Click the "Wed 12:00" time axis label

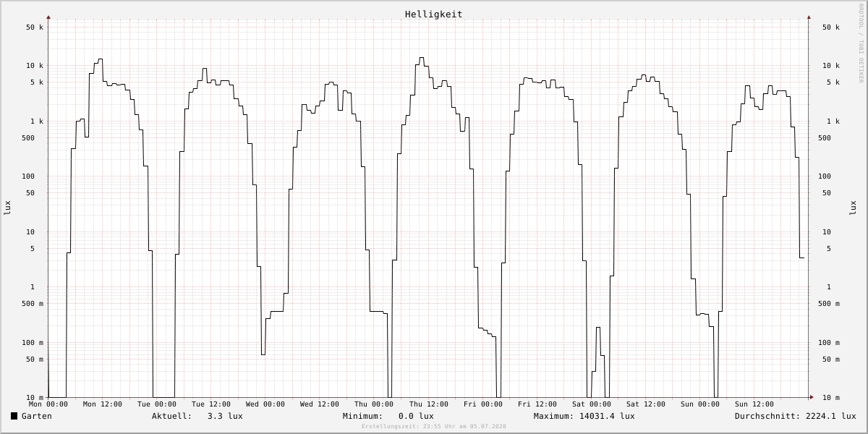point(320,404)
